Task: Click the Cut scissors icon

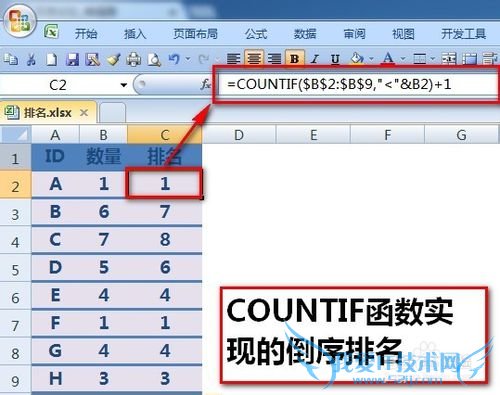Action: point(31,59)
